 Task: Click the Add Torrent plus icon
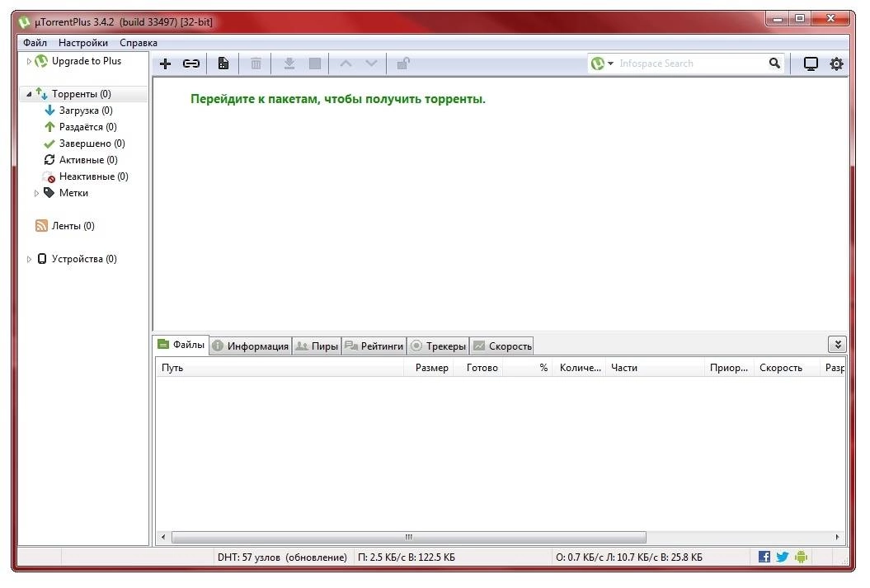(165, 64)
